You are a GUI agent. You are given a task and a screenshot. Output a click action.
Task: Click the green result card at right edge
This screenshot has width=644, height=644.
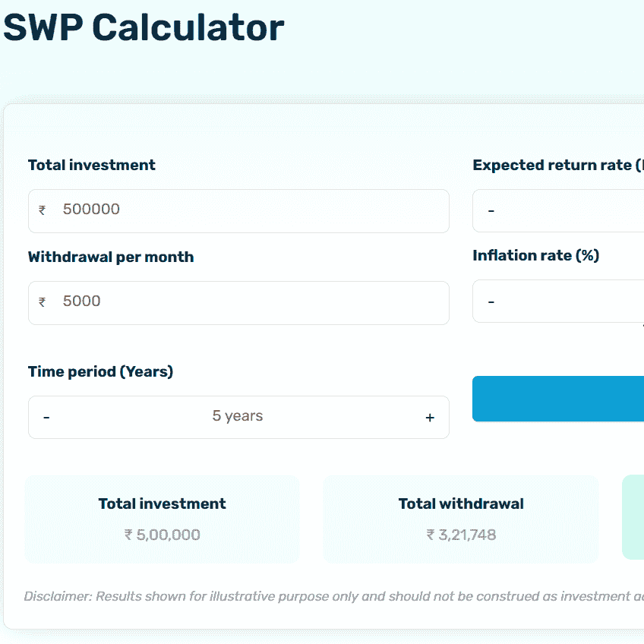pyautogui.click(x=633, y=517)
